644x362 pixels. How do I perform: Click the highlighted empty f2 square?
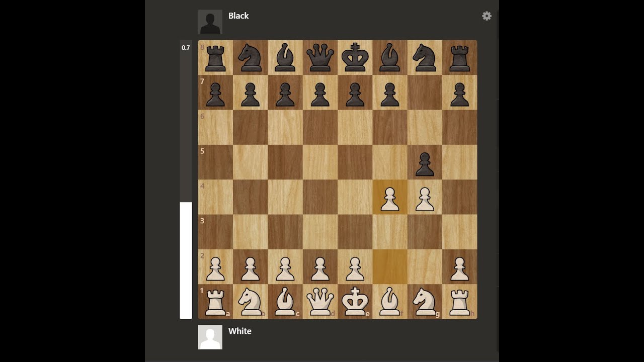390,267
